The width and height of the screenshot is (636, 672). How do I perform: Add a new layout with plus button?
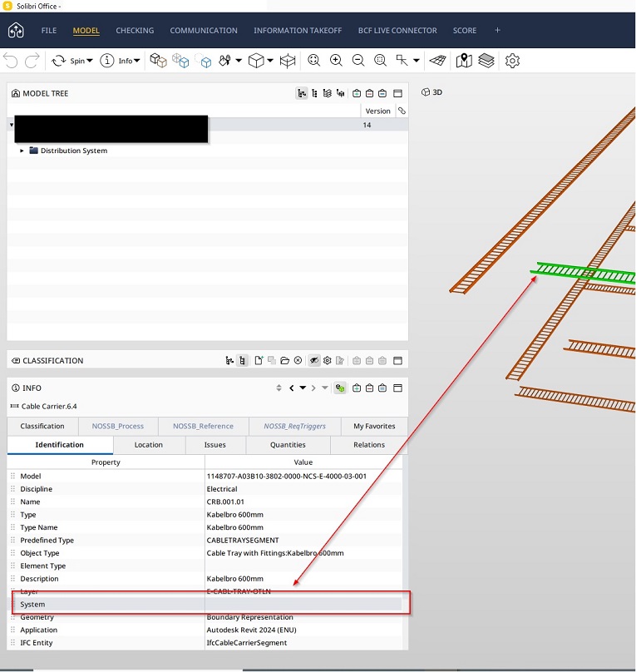497,30
